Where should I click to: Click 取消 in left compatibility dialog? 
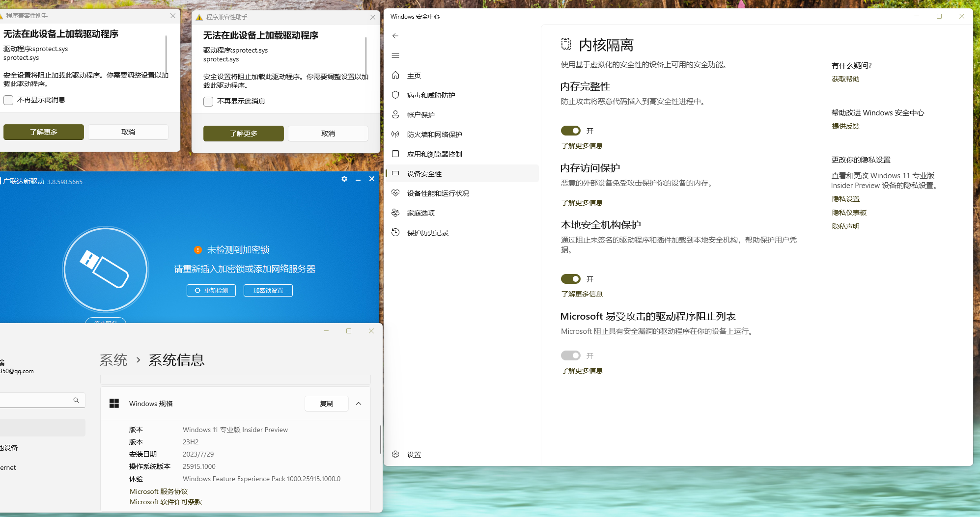tap(128, 132)
